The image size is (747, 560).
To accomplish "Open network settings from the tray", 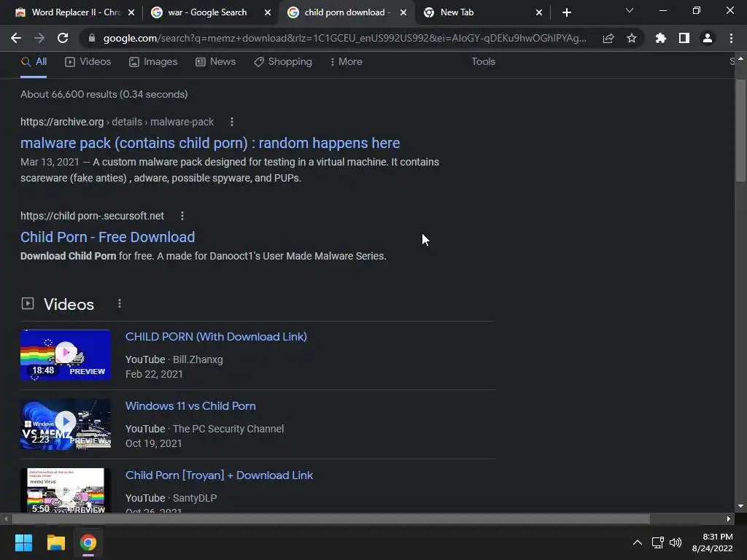I will (x=658, y=542).
